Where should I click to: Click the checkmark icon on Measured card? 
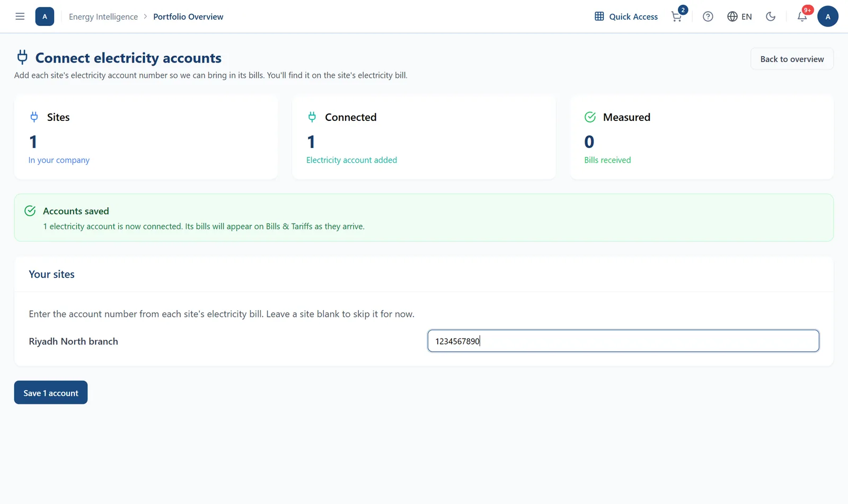(x=590, y=117)
